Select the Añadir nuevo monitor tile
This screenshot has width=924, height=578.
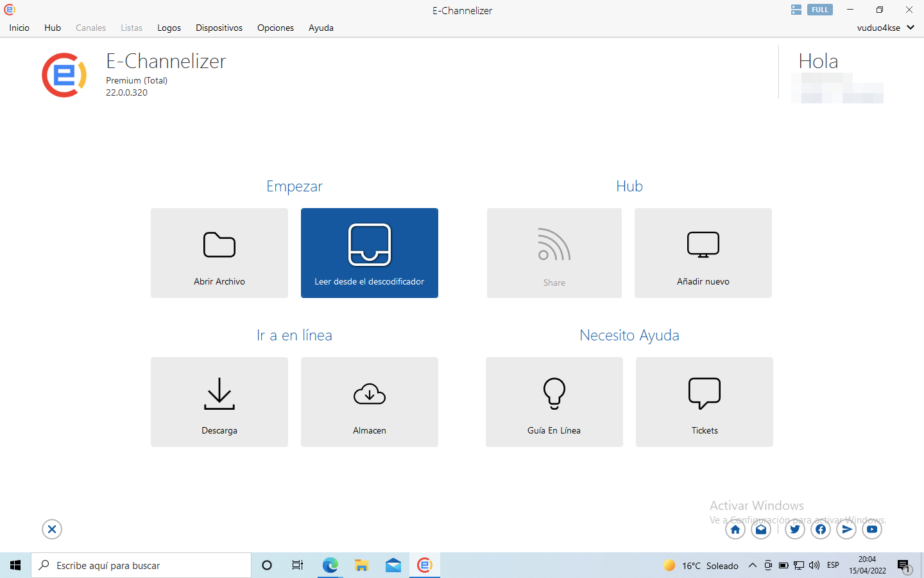(x=703, y=253)
